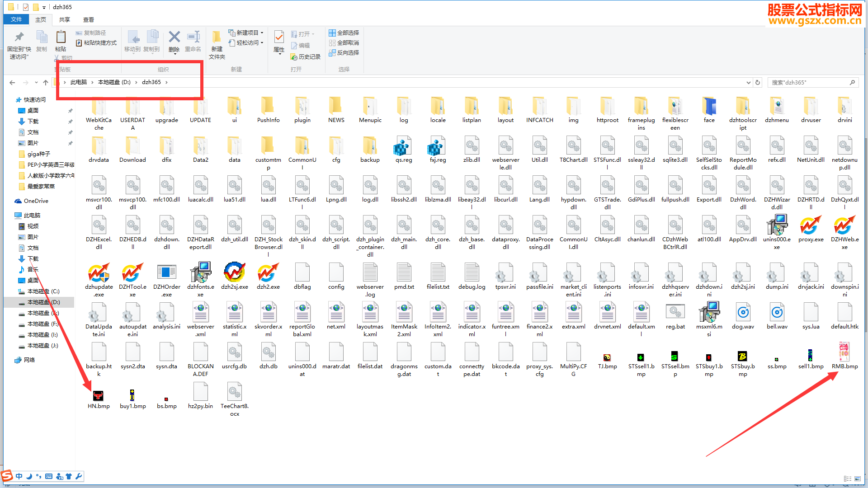
Task: Click the refresh icon beside address bar
Action: (x=758, y=82)
